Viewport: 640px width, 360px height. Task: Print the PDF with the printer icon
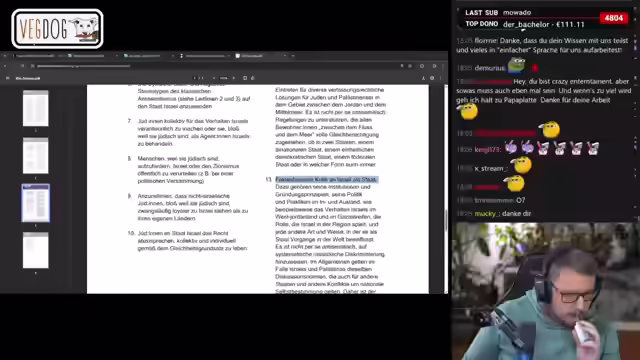pyautogui.click(x=432, y=78)
